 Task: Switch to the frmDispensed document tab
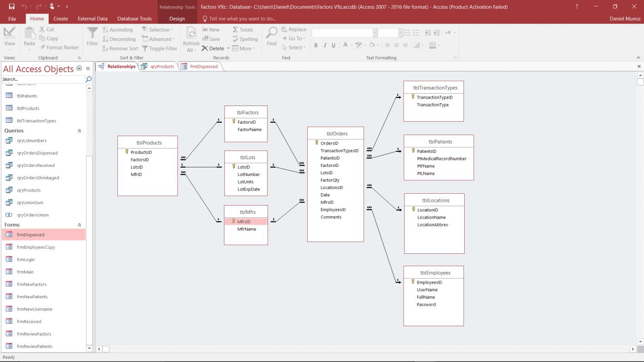pyautogui.click(x=200, y=66)
